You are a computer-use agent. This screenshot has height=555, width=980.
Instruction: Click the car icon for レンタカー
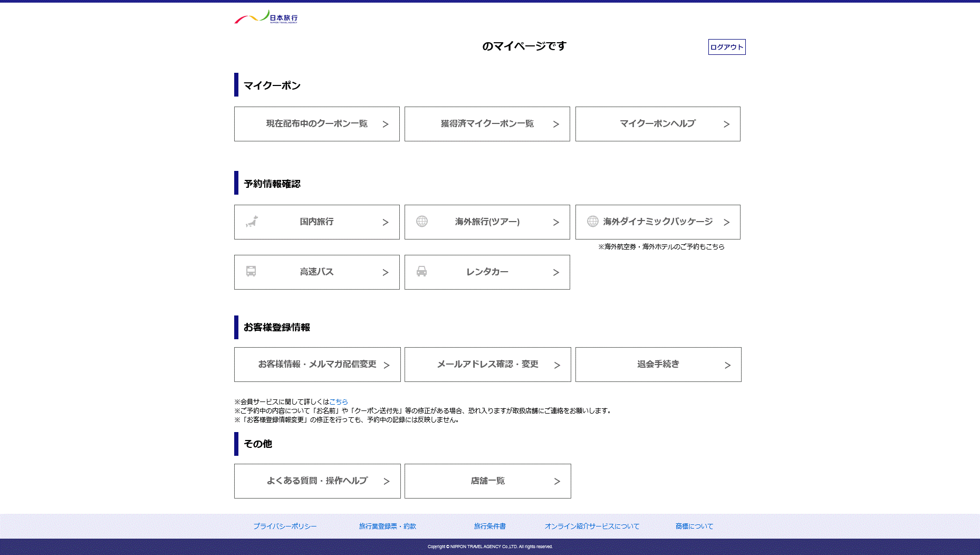[421, 271]
